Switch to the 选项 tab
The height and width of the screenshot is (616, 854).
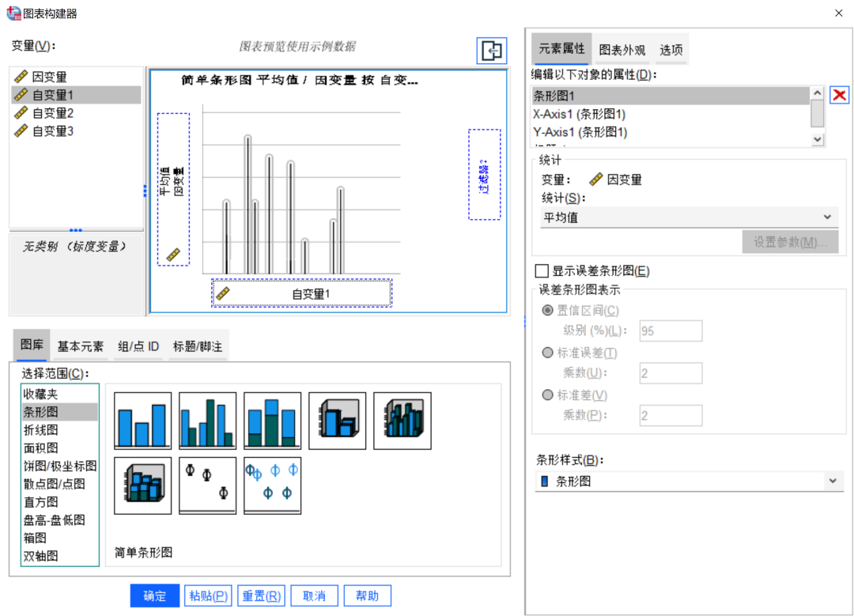coord(671,50)
